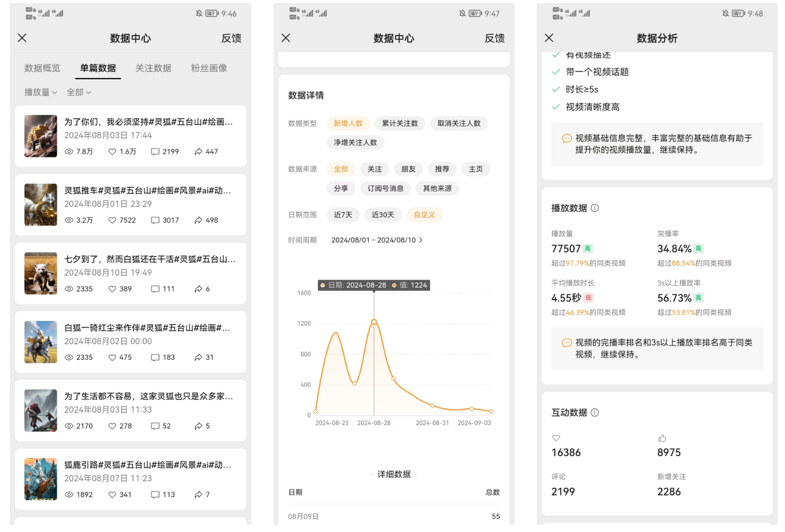
Task: Select the 累计关注数 data type chip
Action: point(400,123)
